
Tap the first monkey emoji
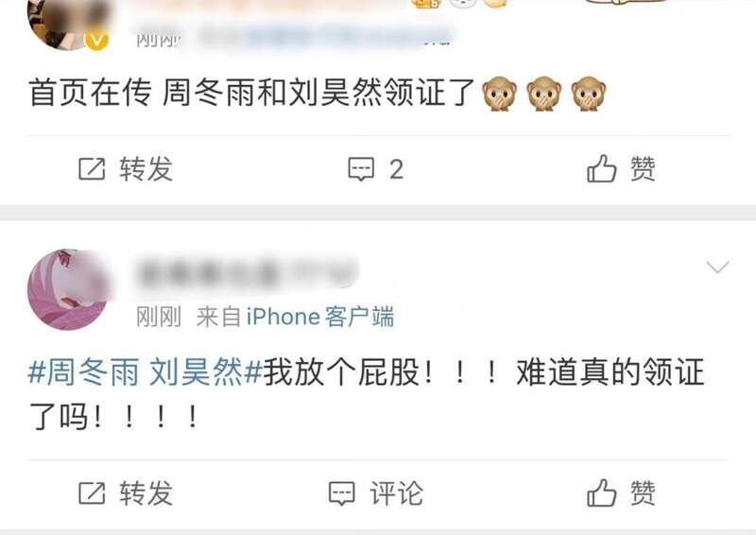[x=500, y=94]
